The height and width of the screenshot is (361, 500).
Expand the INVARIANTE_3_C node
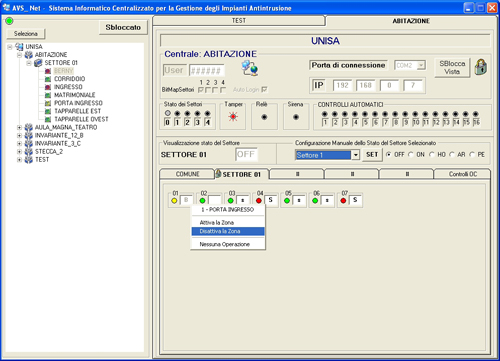coord(19,144)
